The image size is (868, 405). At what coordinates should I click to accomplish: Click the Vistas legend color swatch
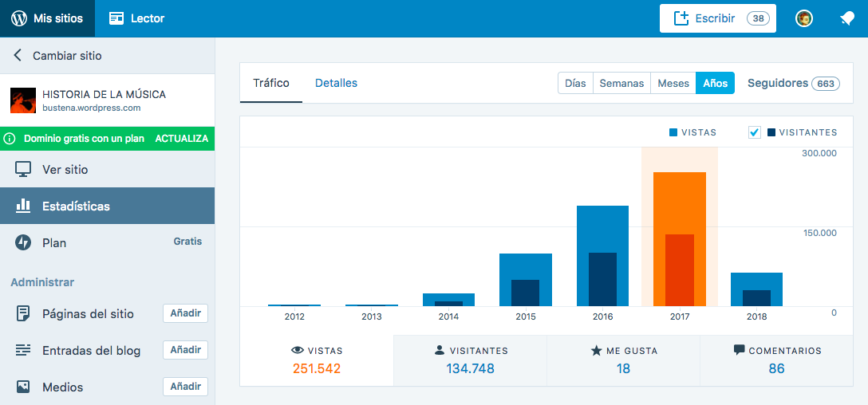(673, 132)
